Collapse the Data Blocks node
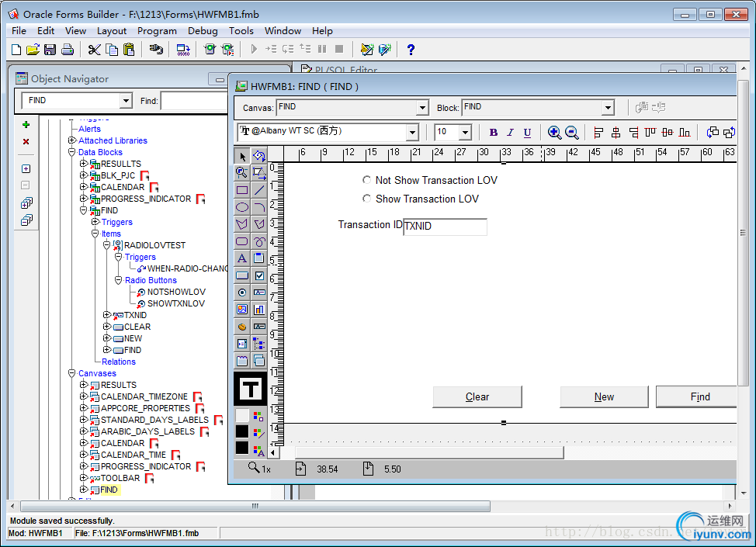 tap(72, 152)
